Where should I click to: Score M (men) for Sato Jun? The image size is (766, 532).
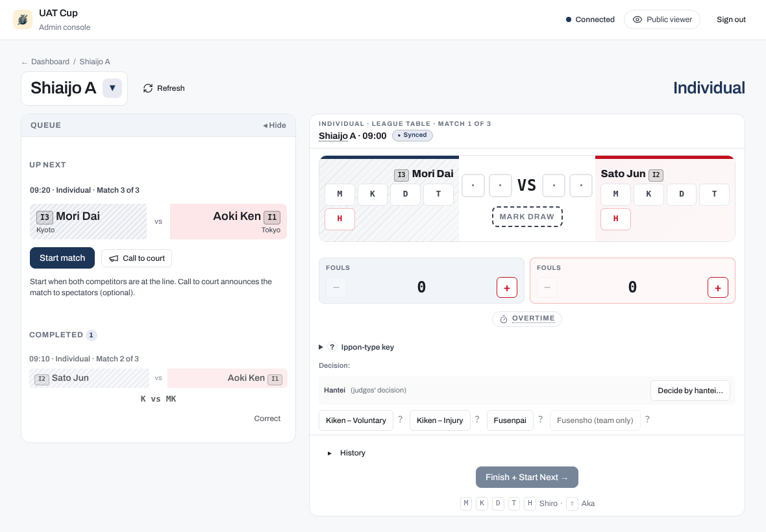615,194
